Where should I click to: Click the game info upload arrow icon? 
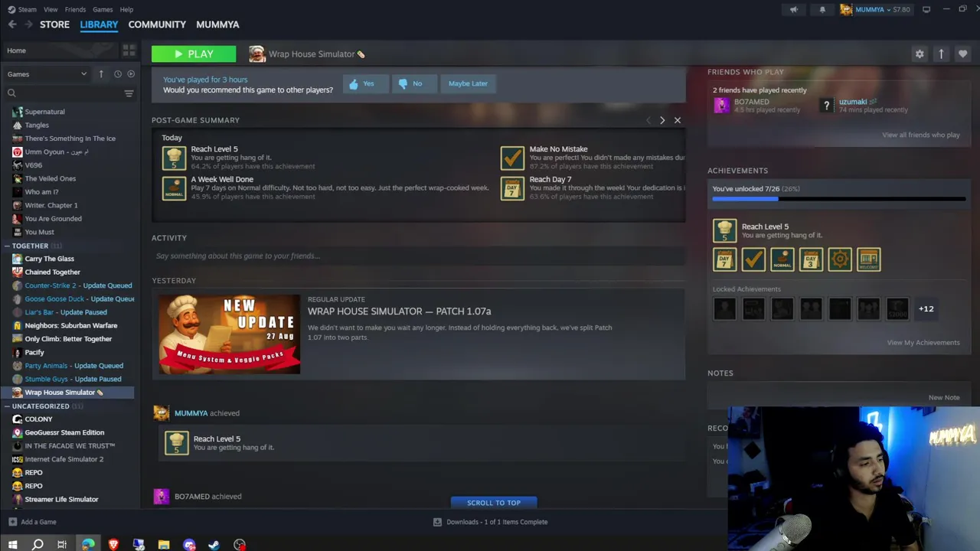[941, 54]
